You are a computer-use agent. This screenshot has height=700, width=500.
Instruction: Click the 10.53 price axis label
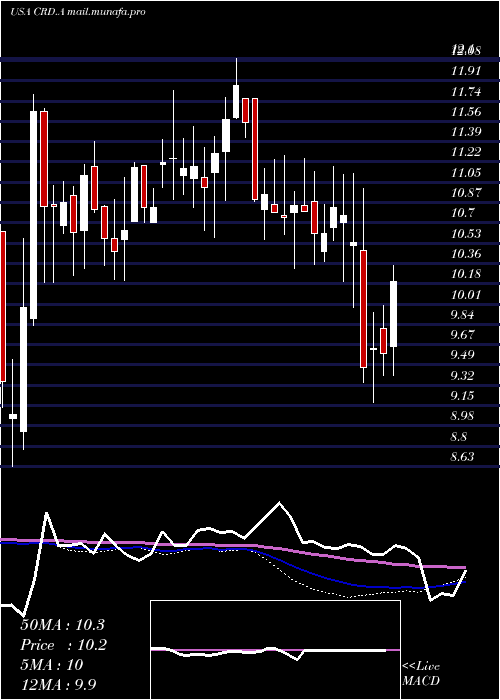tap(466, 233)
